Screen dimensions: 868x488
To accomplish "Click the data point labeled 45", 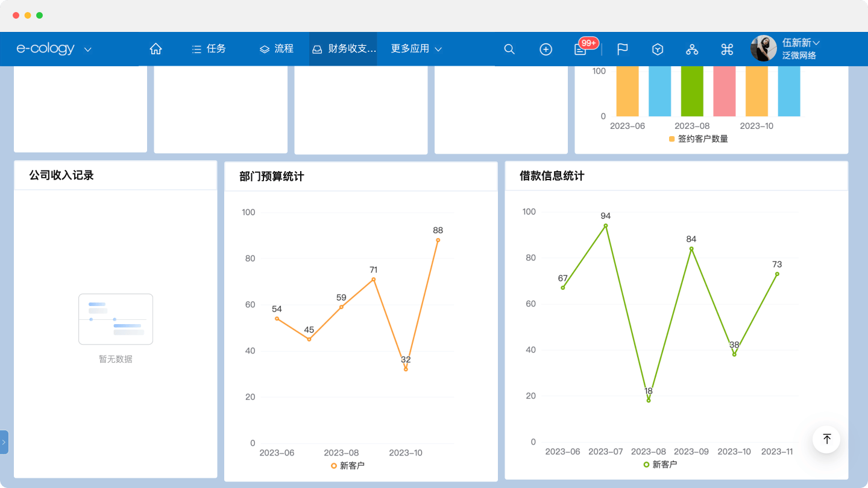I will [309, 339].
